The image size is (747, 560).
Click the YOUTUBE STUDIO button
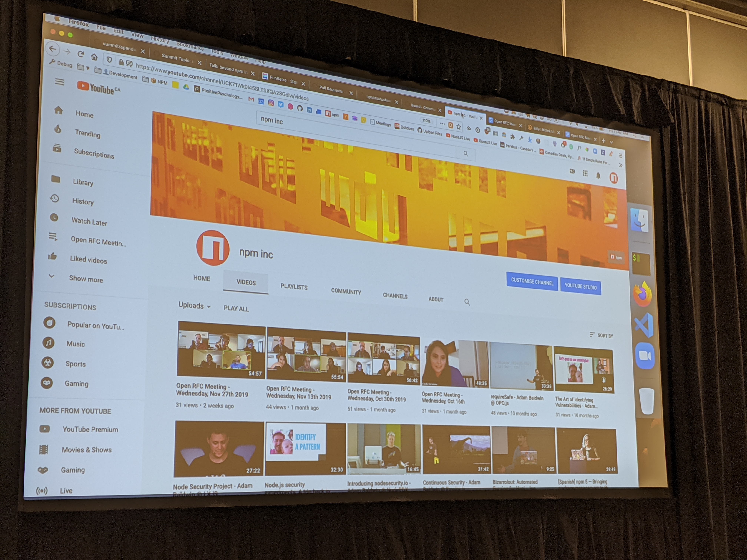coord(581,286)
